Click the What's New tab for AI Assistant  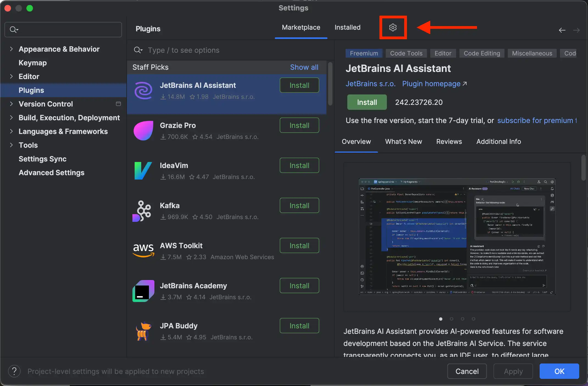click(x=404, y=141)
